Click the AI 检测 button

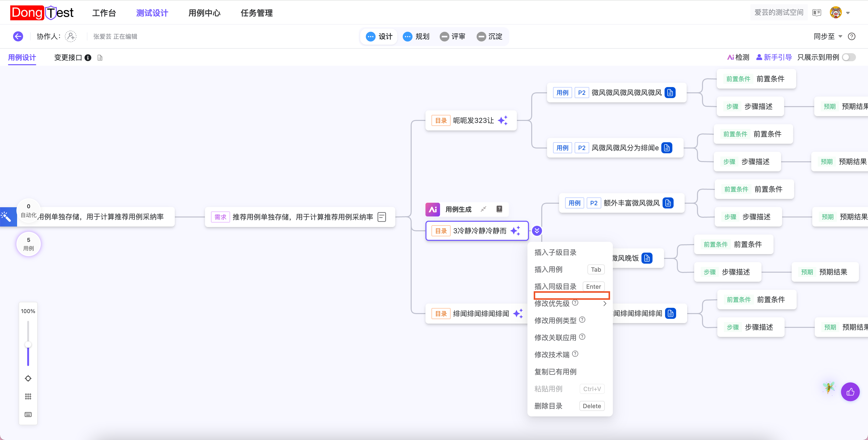738,57
